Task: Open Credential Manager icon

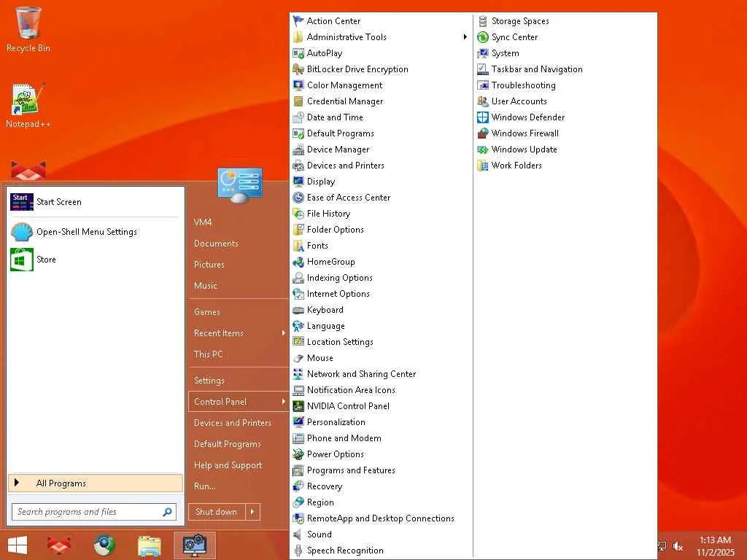Action: coord(298,101)
